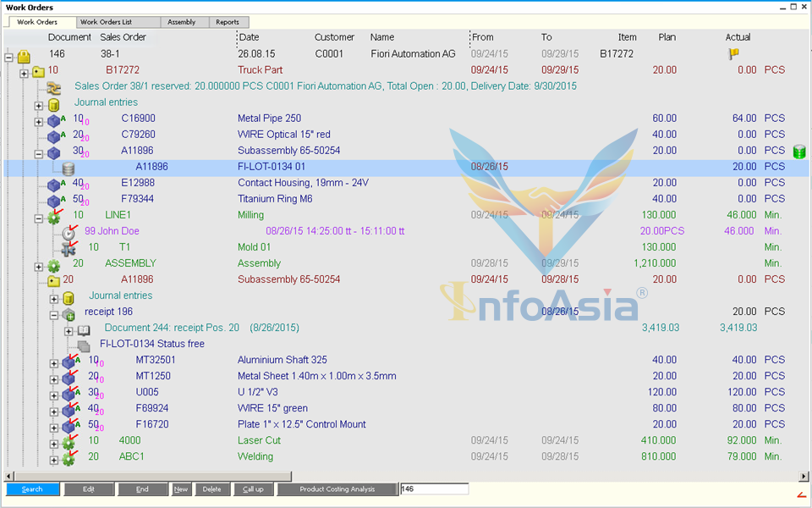Click the sales order reservation link icon
The image size is (812, 508).
(x=53, y=87)
